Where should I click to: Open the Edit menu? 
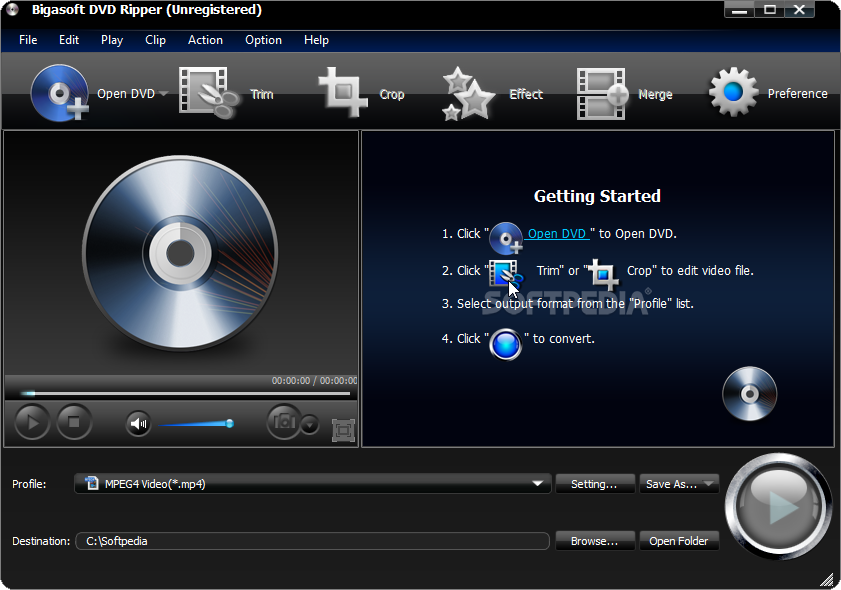69,40
